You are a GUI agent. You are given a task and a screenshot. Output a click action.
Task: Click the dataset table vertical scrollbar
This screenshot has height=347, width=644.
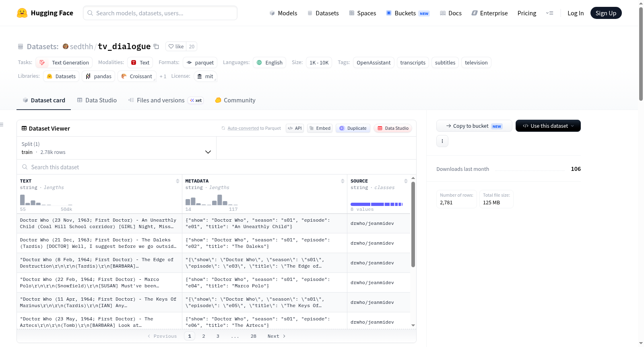[413, 224]
